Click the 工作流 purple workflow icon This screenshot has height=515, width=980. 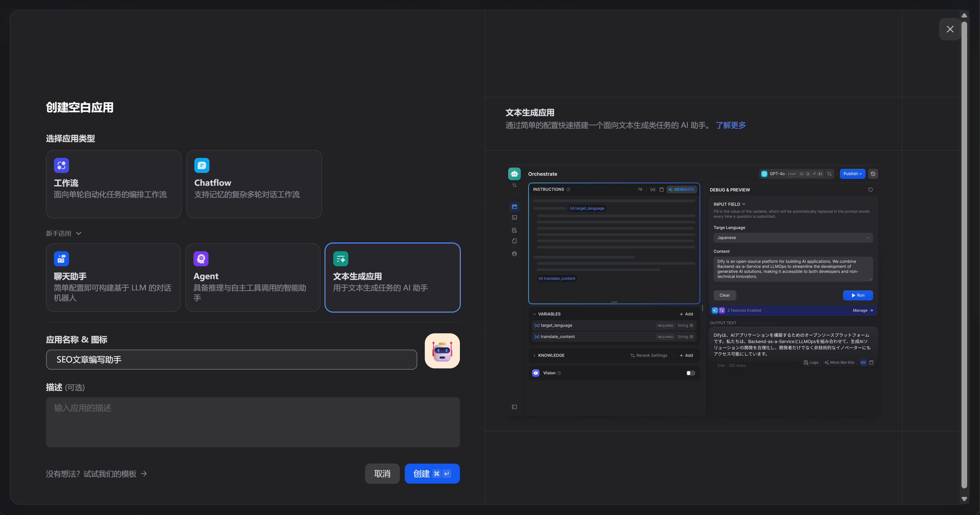61,165
